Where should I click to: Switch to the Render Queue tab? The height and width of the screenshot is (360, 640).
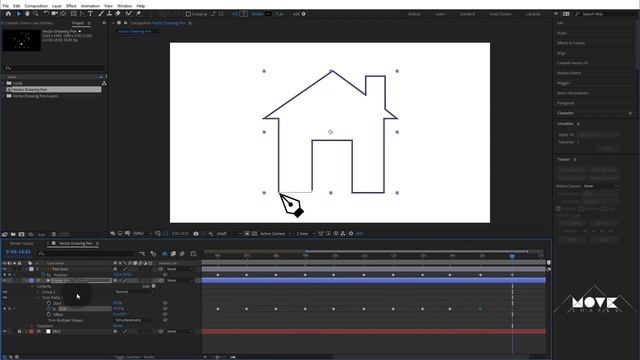pos(21,243)
